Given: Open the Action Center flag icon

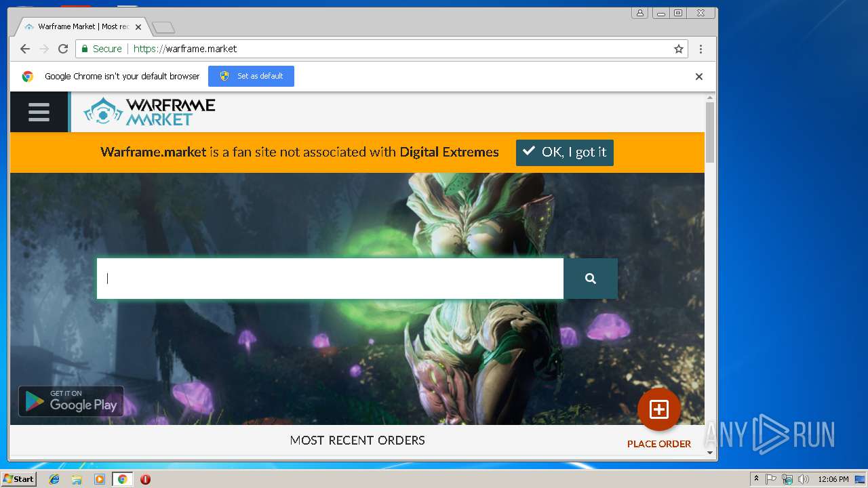Looking at the screenshot, I should pos(771,479).
